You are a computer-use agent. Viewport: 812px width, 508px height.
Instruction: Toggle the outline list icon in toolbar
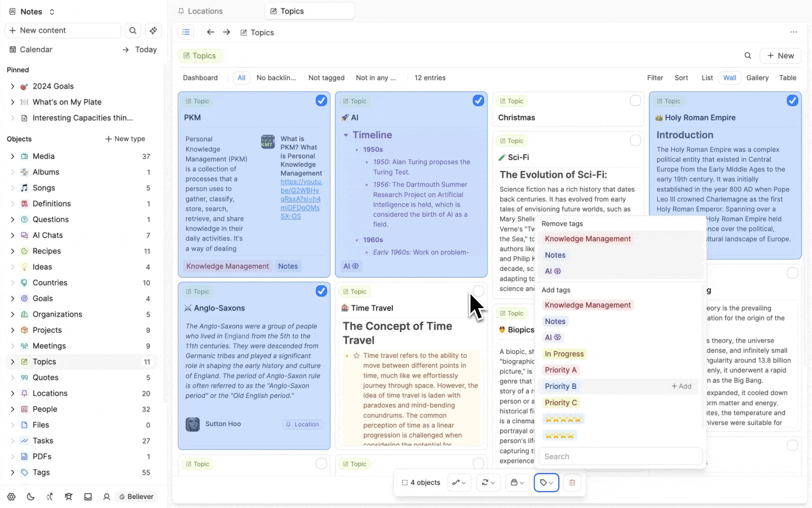pyautogui.click(x=186, y=32)
